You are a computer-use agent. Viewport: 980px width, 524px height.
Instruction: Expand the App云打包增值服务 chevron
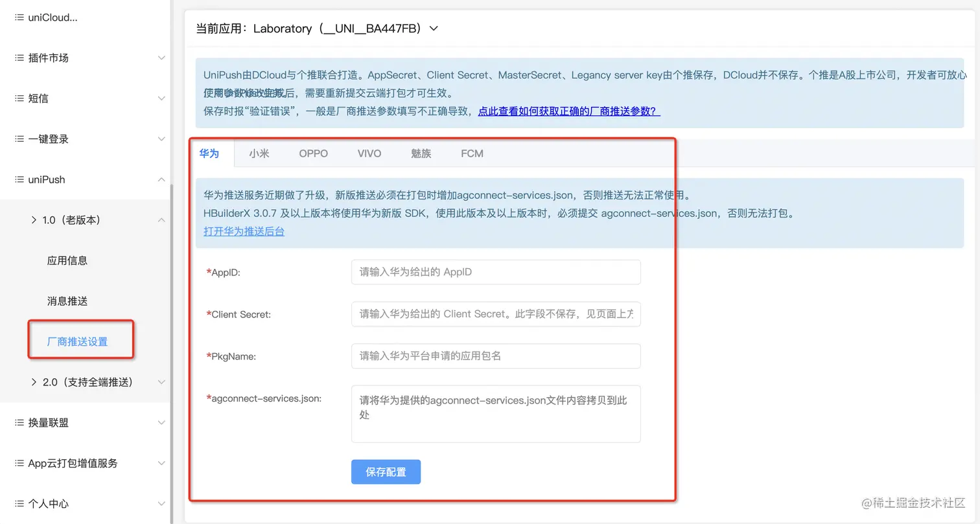coord(161,463)
